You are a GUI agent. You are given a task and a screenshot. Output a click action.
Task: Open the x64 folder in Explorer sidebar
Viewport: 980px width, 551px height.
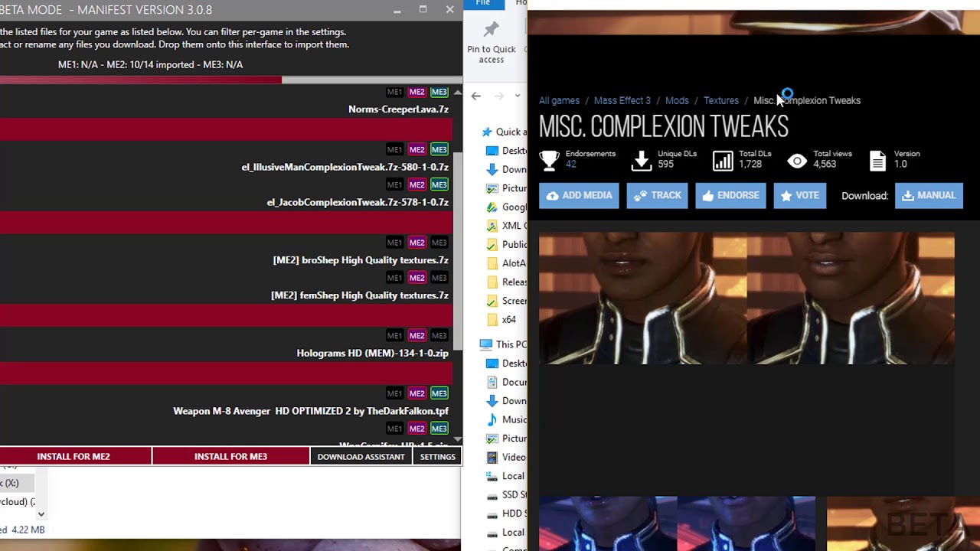point(502,319)
